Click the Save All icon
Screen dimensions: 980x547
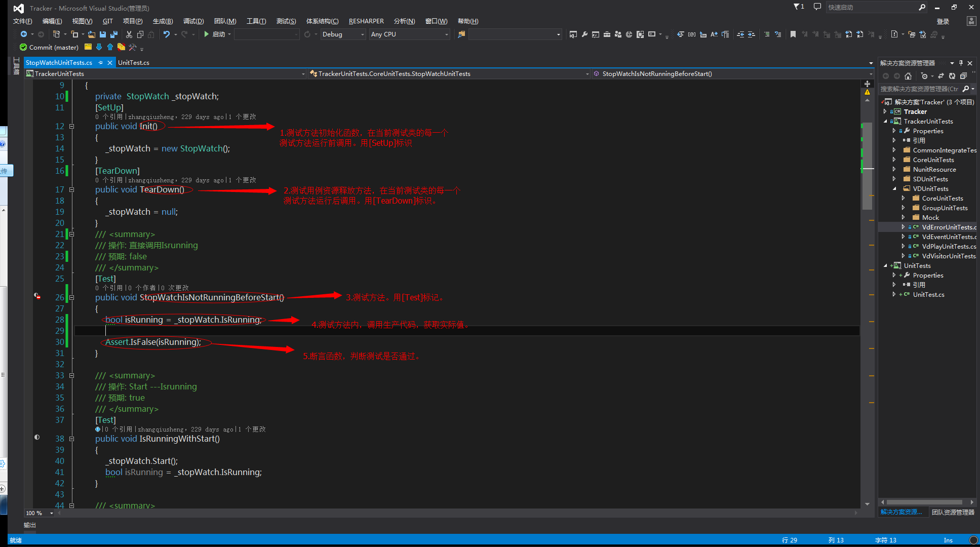(x=113, y=34)
